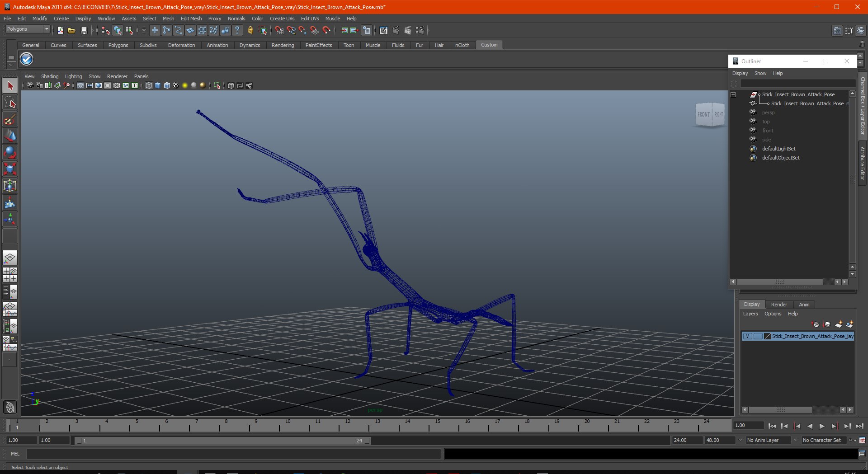Enable Snap to Grids magnet icon
Viewport: 868px width, 474px height.
(279, 30)
